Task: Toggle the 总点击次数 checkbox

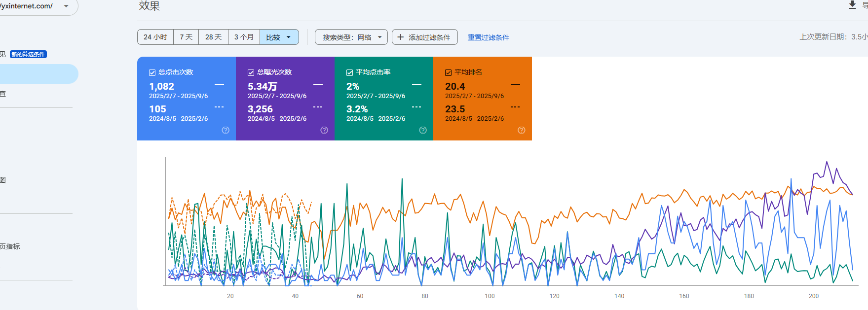Action: click(x=152, y=72)
